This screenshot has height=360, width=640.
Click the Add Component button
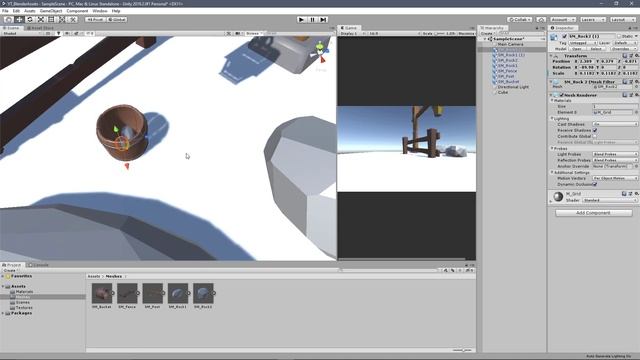coord(593,213)
